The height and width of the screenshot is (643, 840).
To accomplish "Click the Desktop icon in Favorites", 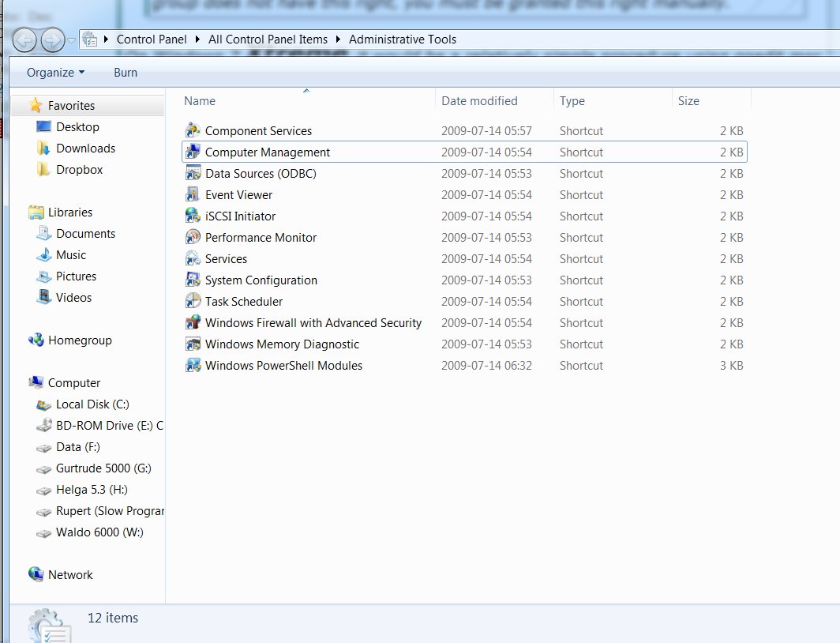I will 43,126.
